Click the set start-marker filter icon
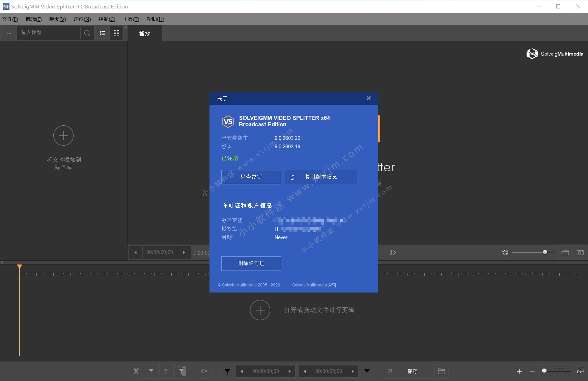Viewport: 588px width, 381px height. (228, 371)
